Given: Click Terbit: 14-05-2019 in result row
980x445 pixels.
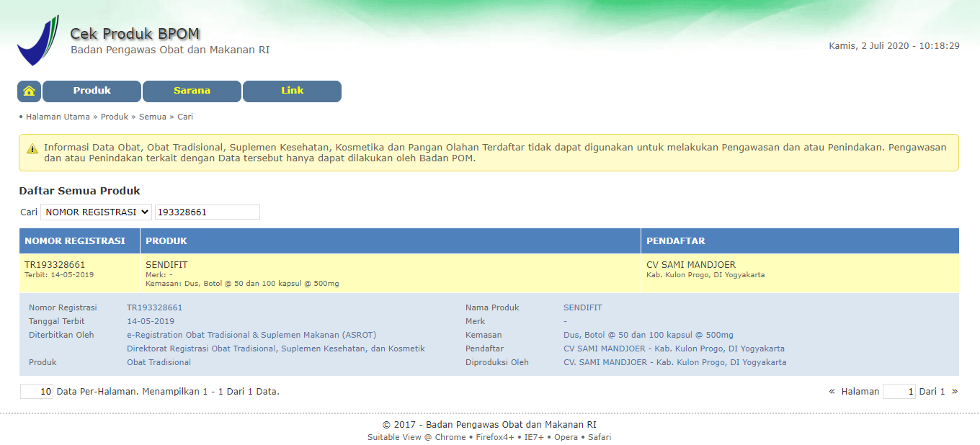Looking at the screenshot, I should click(59, 275).
